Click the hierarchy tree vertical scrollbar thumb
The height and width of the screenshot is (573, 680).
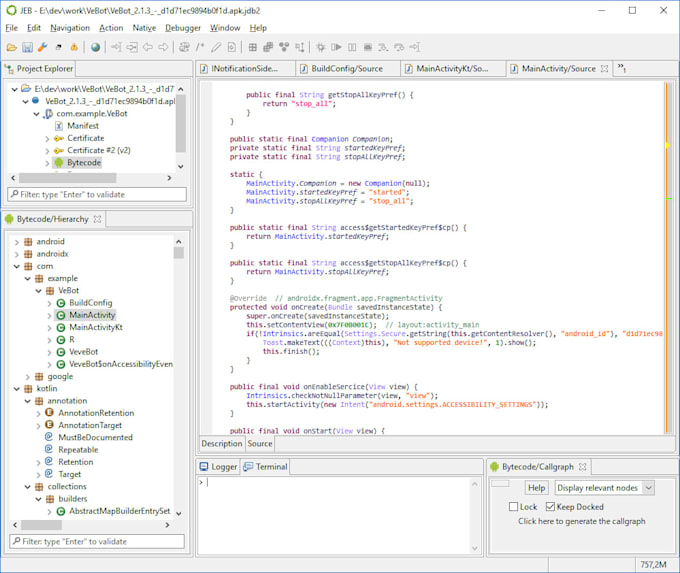coord(179,253)
